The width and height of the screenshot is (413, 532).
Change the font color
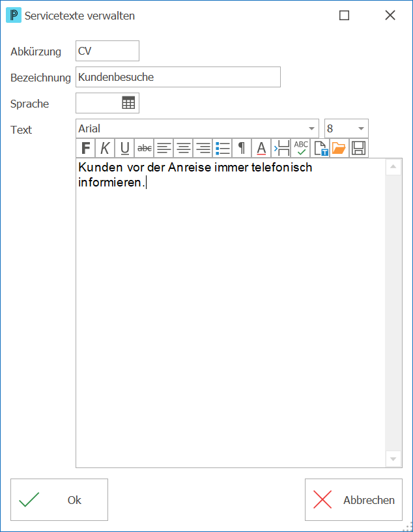point(261,148)
